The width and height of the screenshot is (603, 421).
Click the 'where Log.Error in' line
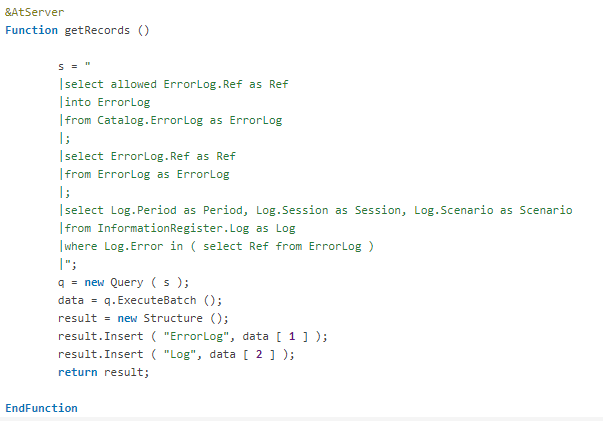tap(217, 246)
